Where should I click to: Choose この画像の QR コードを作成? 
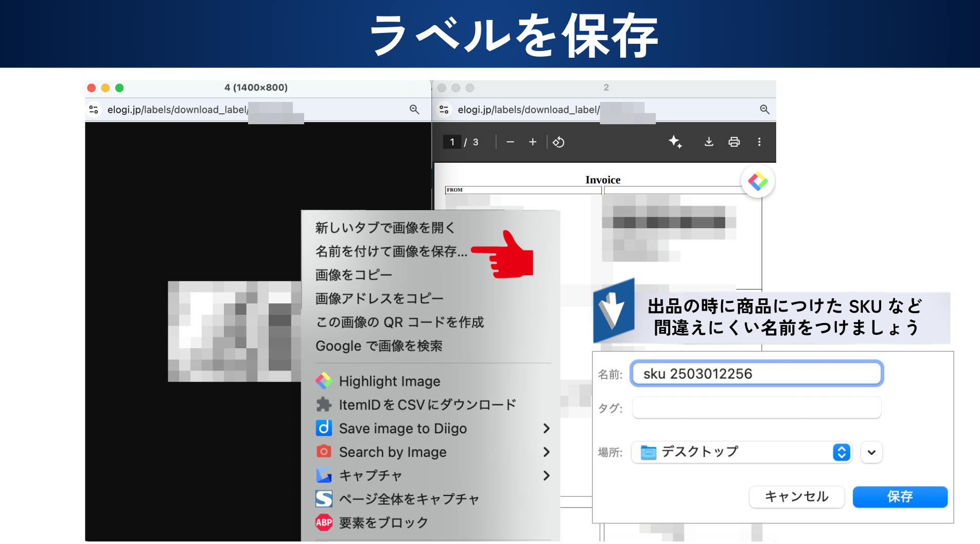pyautogui.click(x=400, y=322)
